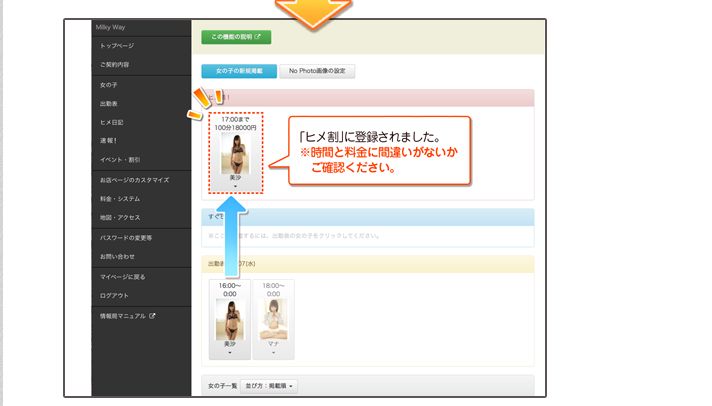Expand the caret under 美沙 in the 出勤表 schedule
Image resolution: width=712 pixels, height=406 pixels.
pyautogui.click(x=230, y=353)
